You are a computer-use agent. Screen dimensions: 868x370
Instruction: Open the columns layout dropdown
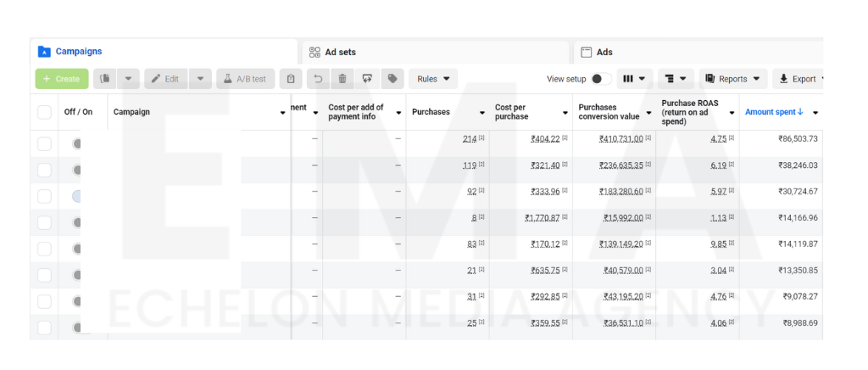pyautogui.click(x=634, y=79)
